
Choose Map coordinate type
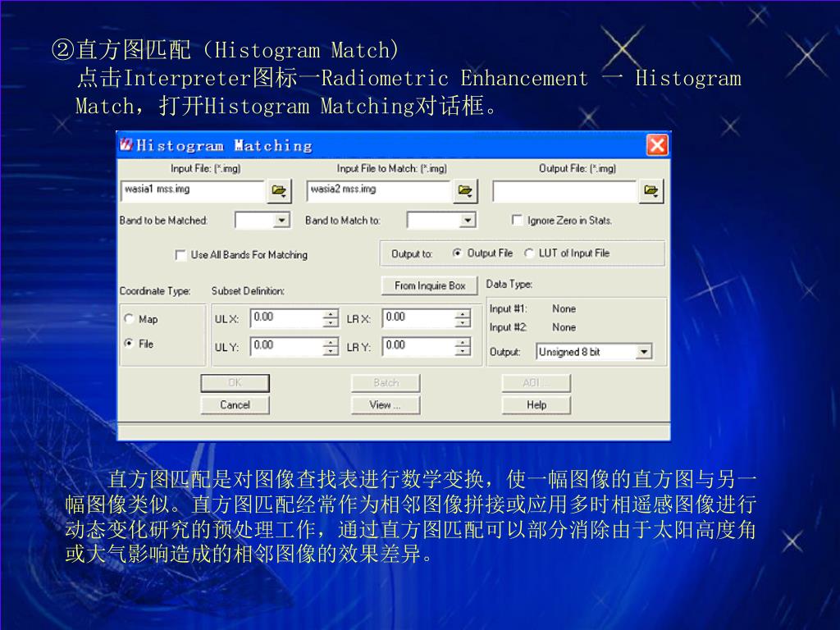[x=129, y=319]
